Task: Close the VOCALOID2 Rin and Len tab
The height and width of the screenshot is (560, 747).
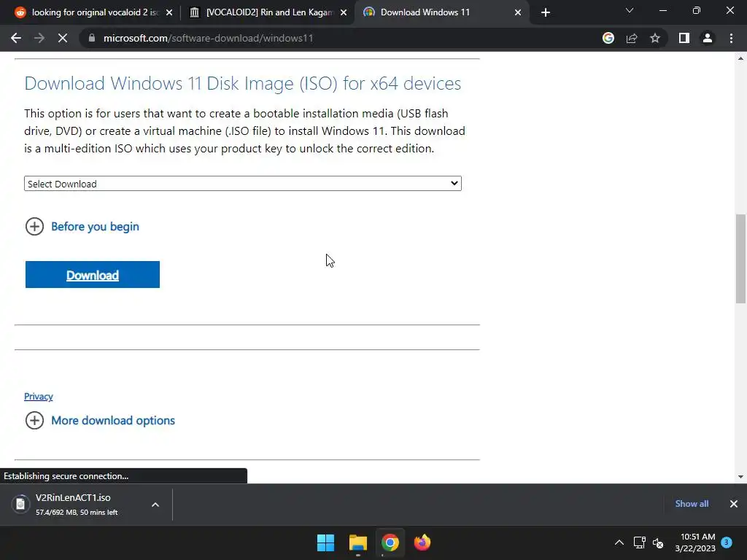Action: 344,12
